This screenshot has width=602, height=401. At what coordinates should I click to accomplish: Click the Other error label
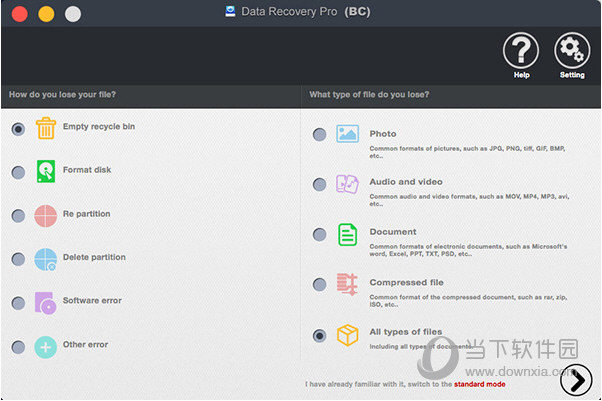tap(85, 345)
